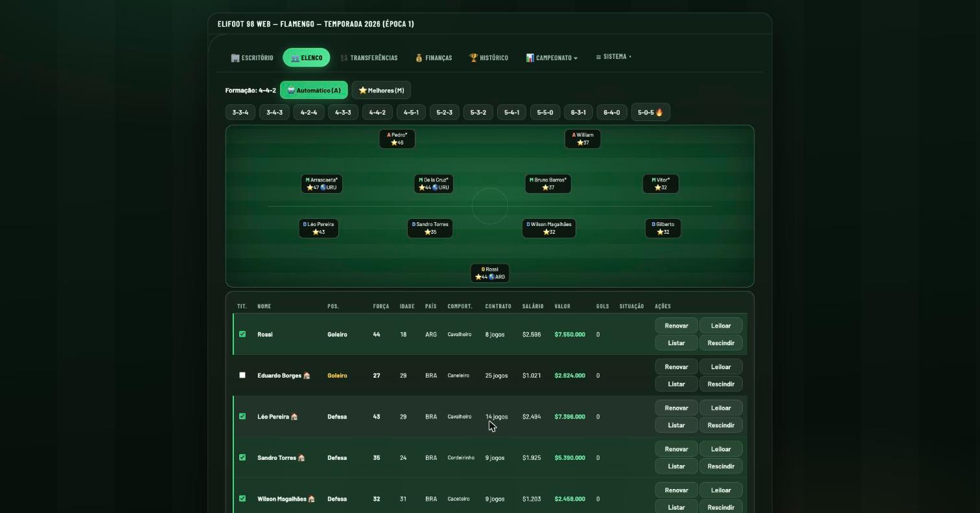Viewport: 980px width, 513px height.
Task: Choose the 4-4-2 formation
Action: [x=377, y=112]
